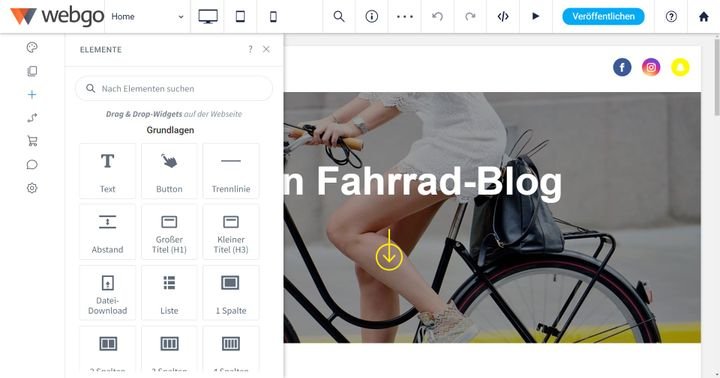Viewport: 720px width, 378px height.
Task: Click the Snapchat social icon
Action: click(x=680, y=68)
